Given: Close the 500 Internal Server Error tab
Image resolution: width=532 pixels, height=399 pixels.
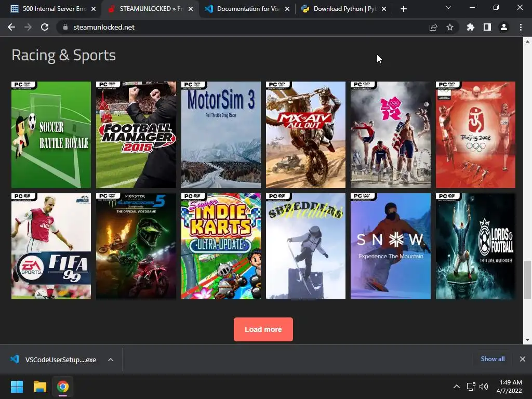Looking at the screenshot, I should [94, 9].
